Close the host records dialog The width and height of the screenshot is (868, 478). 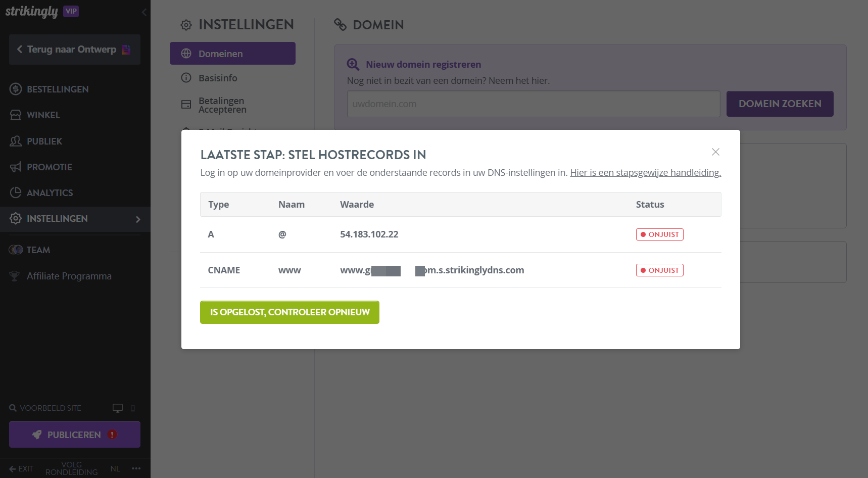(x=715, y=152)
